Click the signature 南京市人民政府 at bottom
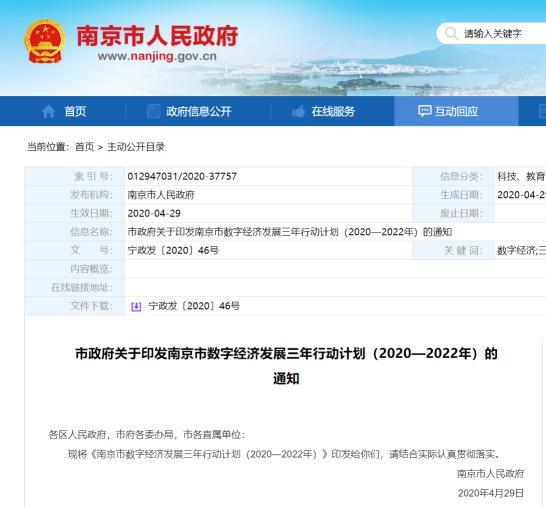This screenshot has width=546, height=507. point(490,474)
